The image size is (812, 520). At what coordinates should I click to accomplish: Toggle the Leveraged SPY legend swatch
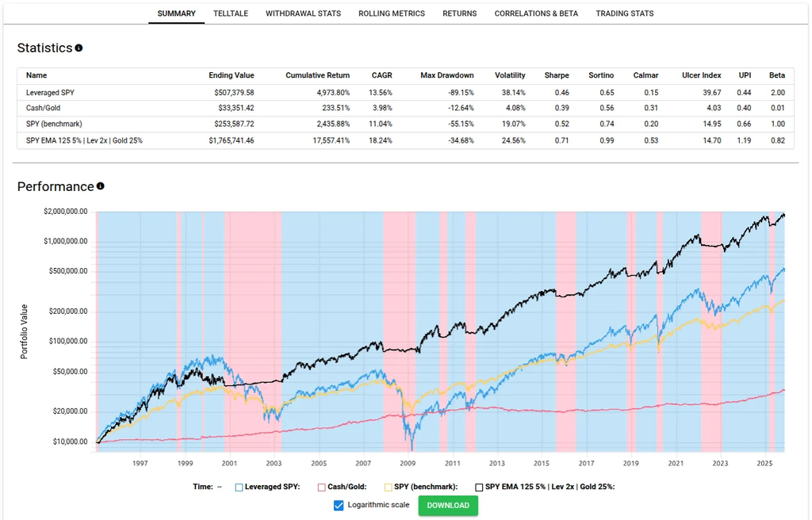tap(239, 487)
